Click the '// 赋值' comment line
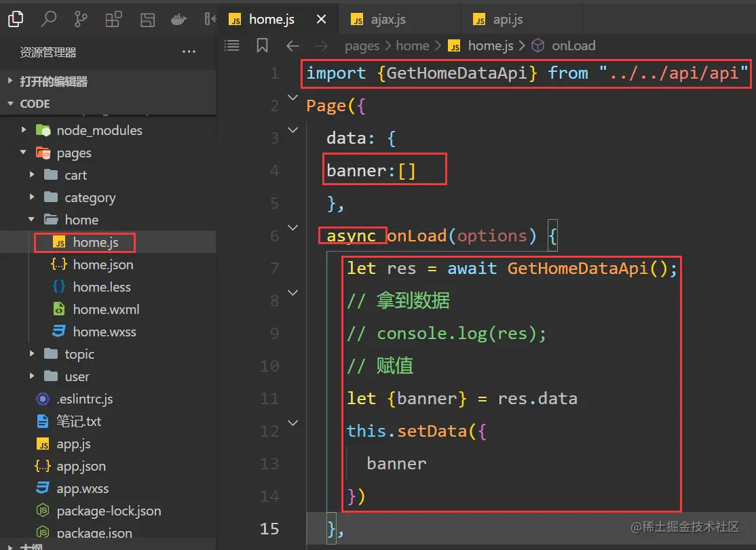 point(380,366)
